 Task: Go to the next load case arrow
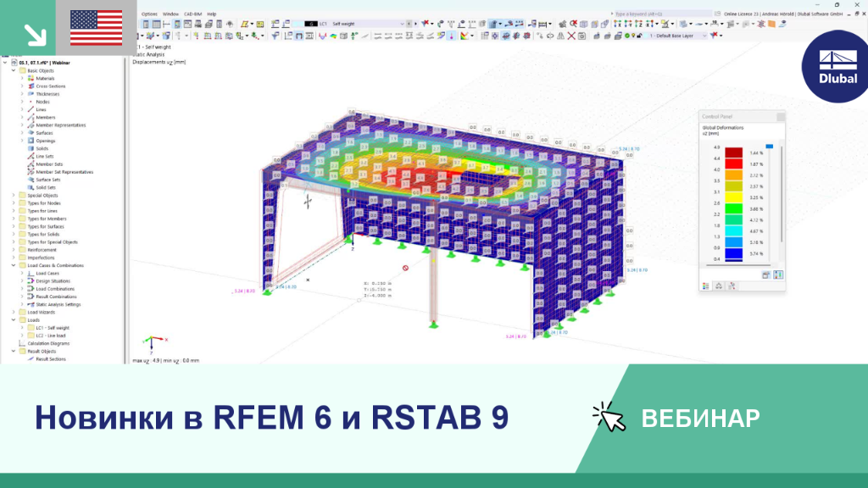click(415, 24)
